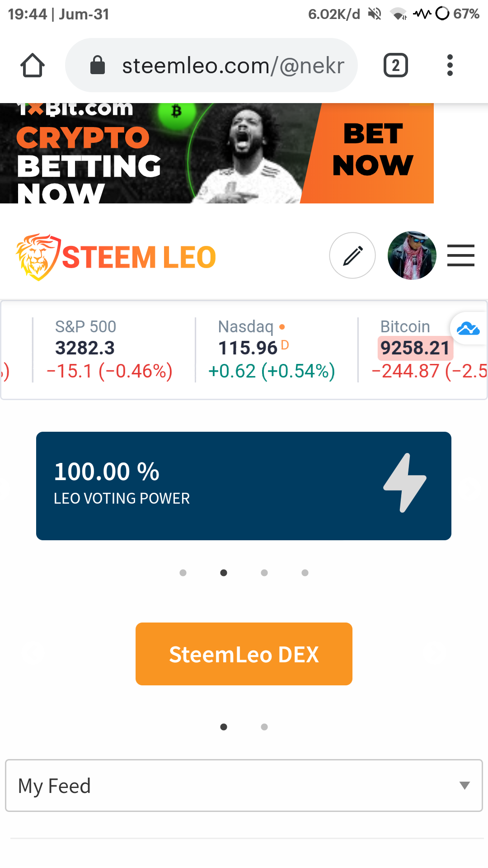Click the My Feed dropdown arrow
488x868 pixels.
[x=465, y=786]
